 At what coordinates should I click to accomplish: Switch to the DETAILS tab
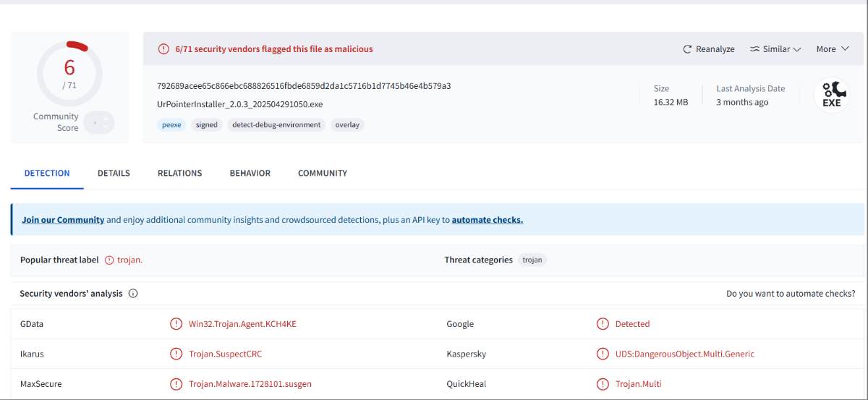114,174
